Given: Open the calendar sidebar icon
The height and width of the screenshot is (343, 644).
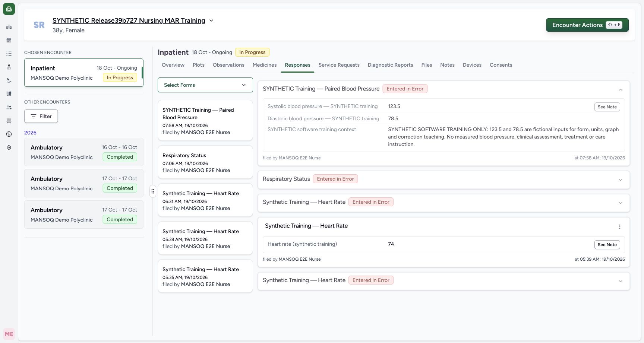Looking at the screenshot, I should pos(9,40).
